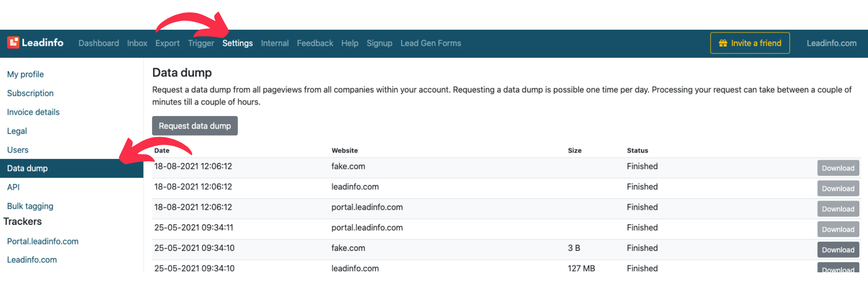Go to Signup in the navigation
868x297 pixels.
pyautogui.click(x=379, y=43)
